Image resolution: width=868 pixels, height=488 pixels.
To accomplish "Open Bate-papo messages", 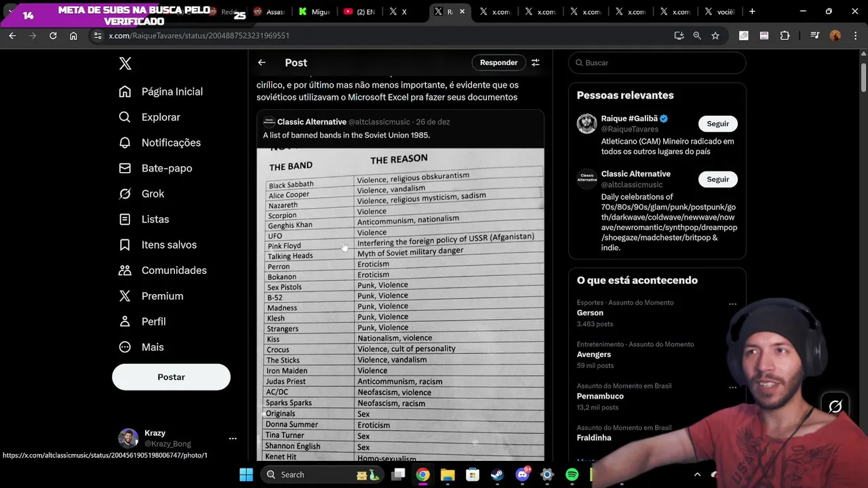I will 155,168.
